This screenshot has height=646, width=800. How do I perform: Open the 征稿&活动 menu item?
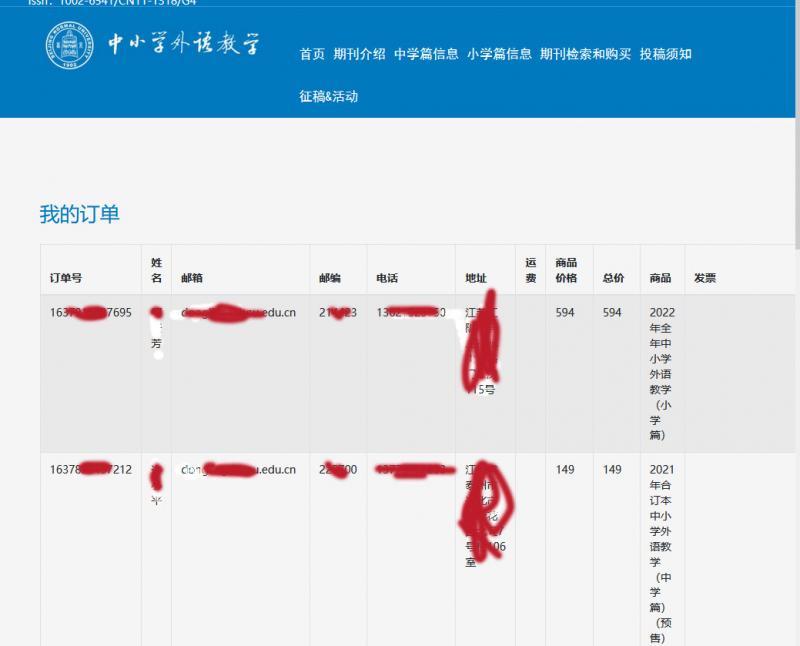[329, 96]
